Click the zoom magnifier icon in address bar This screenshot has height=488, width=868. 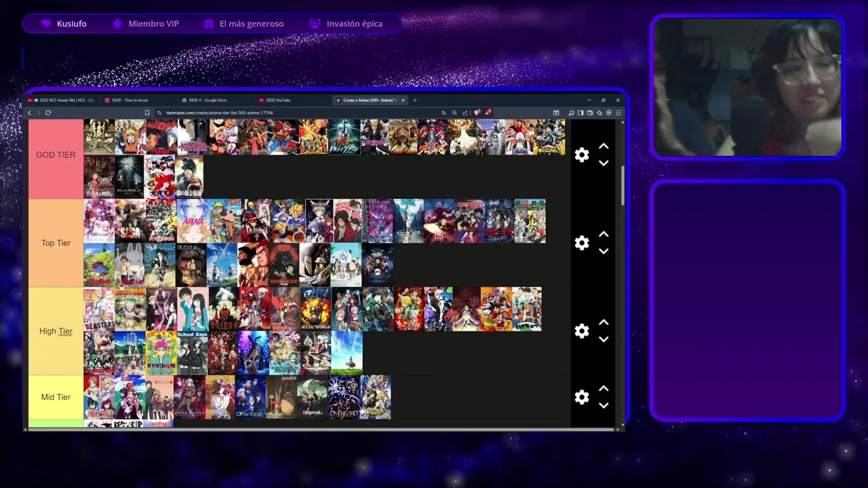point(454,113)
